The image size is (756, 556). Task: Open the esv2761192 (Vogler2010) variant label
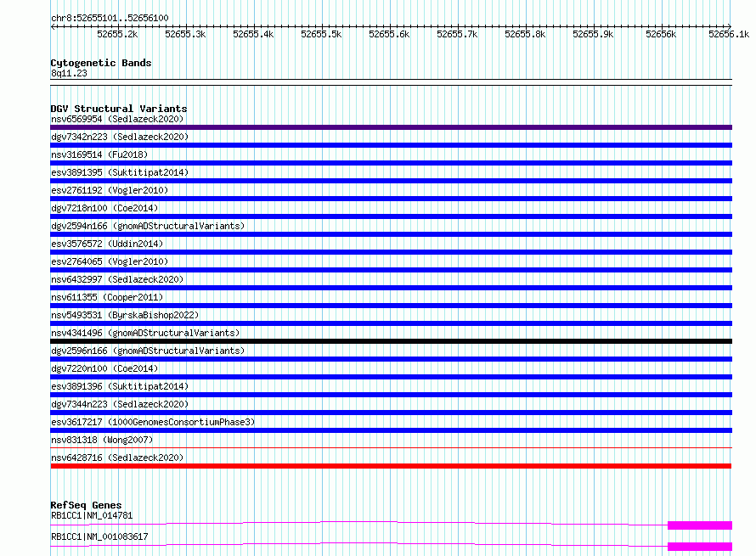[110, 190]
